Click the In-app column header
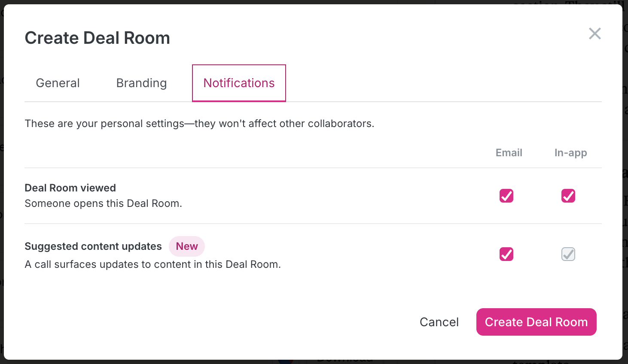628x364 pixels. pyautogui.click(x=571, y=153)
